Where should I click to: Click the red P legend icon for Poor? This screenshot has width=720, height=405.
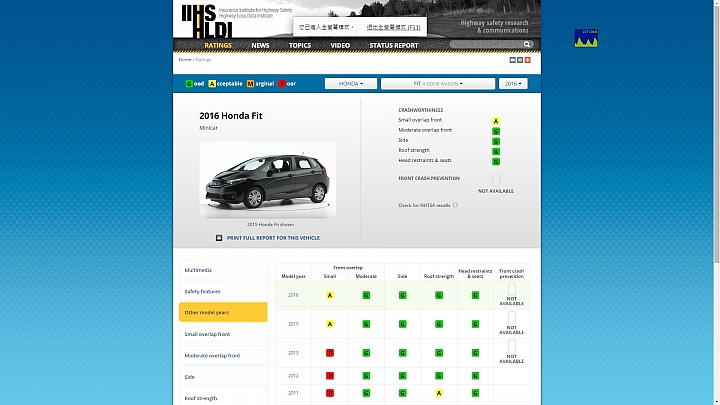pos(282,84)
